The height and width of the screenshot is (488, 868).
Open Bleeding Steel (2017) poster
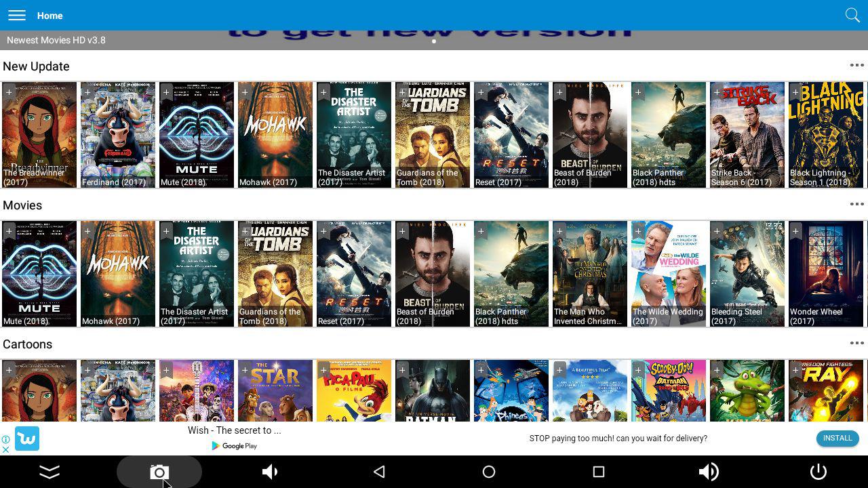[747, 274]
